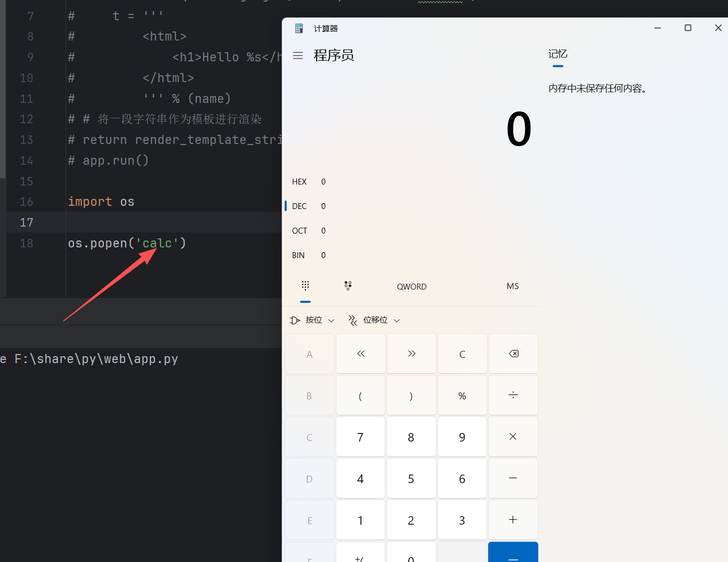This screenshot has height=562, width=728.
Task: Click the hex E key
Action: 310,520
